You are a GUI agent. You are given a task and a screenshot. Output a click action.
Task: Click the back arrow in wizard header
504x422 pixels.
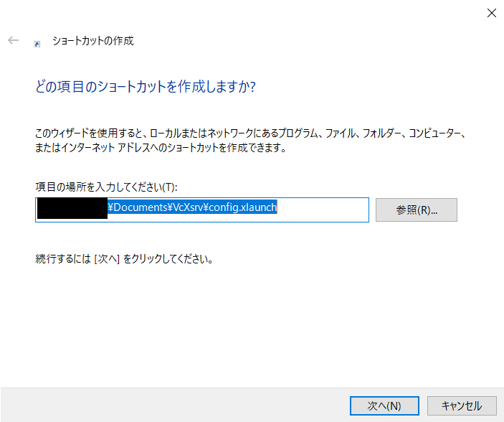13,40
